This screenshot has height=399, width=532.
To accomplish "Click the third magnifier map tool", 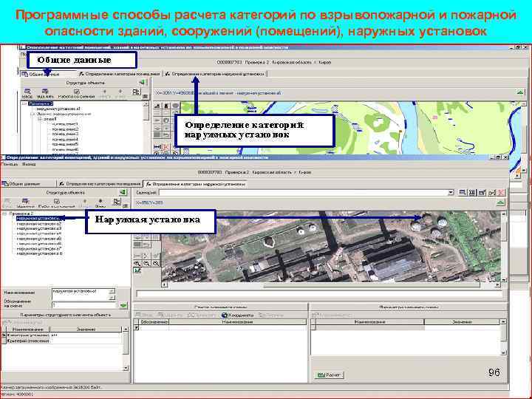I will click(x=155, y=263).
